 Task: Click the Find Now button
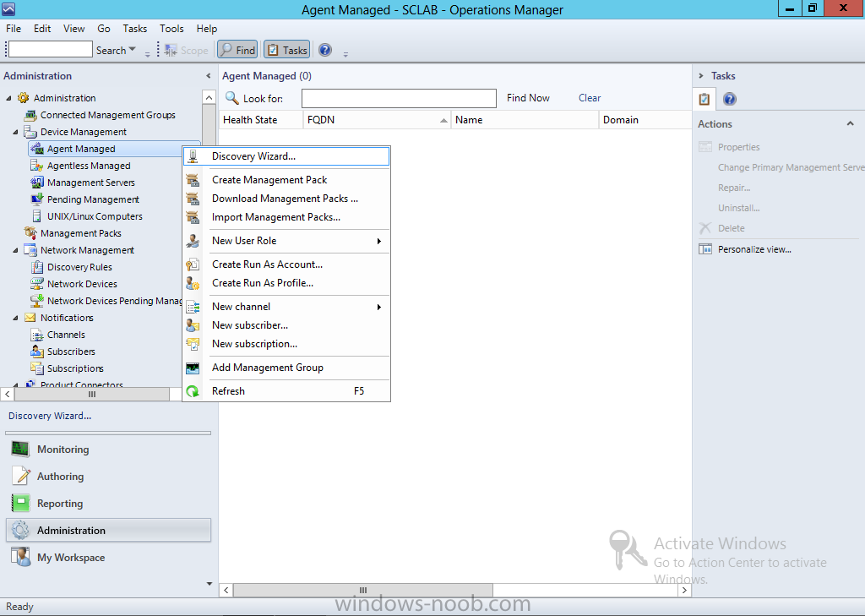pos(528,98)
